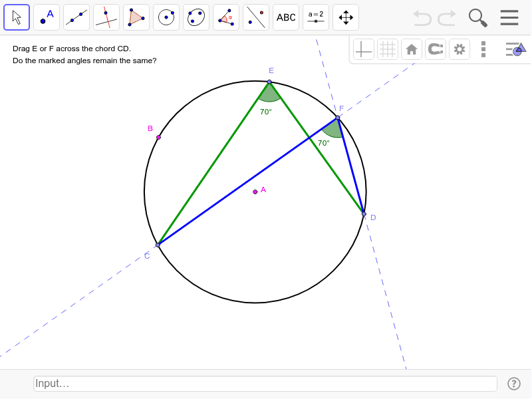This screenshot has height=399, width=532.
Task: Open the search magnifier
Action: (x=477, y=18)
